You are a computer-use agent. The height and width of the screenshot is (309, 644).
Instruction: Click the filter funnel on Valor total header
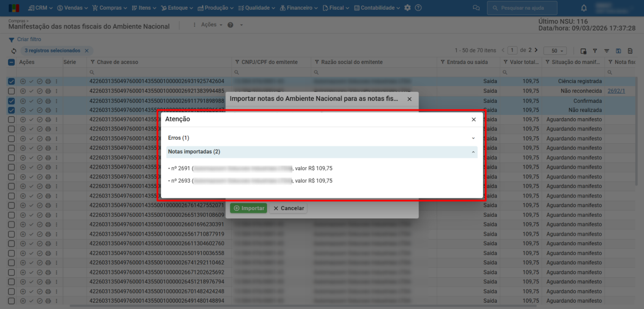tap(506, 62)
